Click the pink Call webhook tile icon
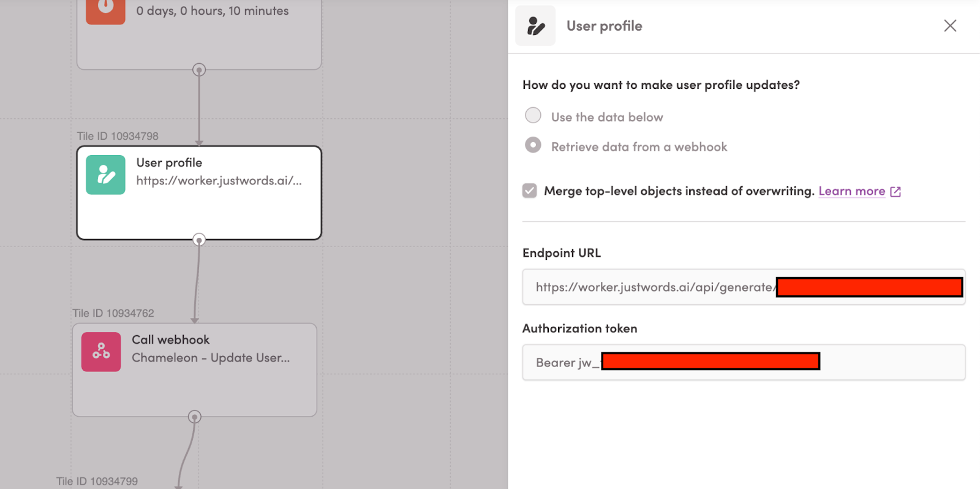This screenshot has width=980, height=489. (101, 352)
